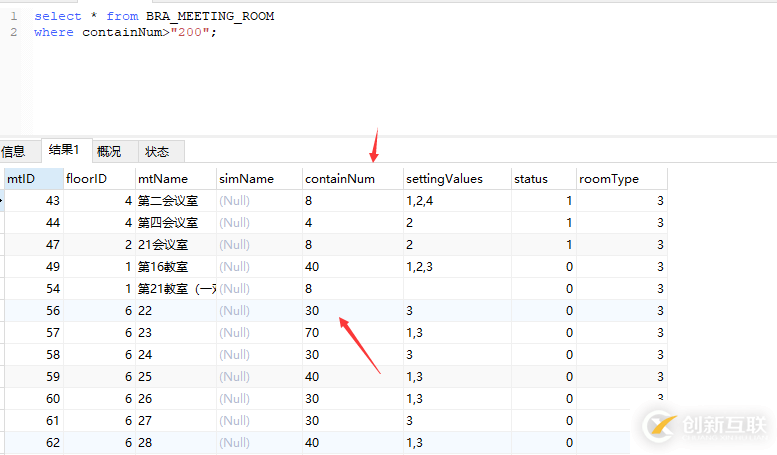Screen dimensions: 777x455
Task: Select the row with mtID 43
Action: click(336, 201)
